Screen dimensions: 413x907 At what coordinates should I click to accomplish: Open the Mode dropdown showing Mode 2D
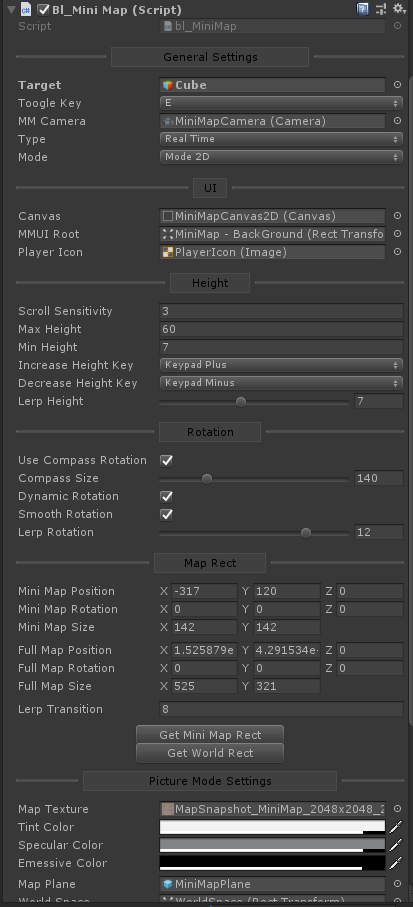[281, 157]
